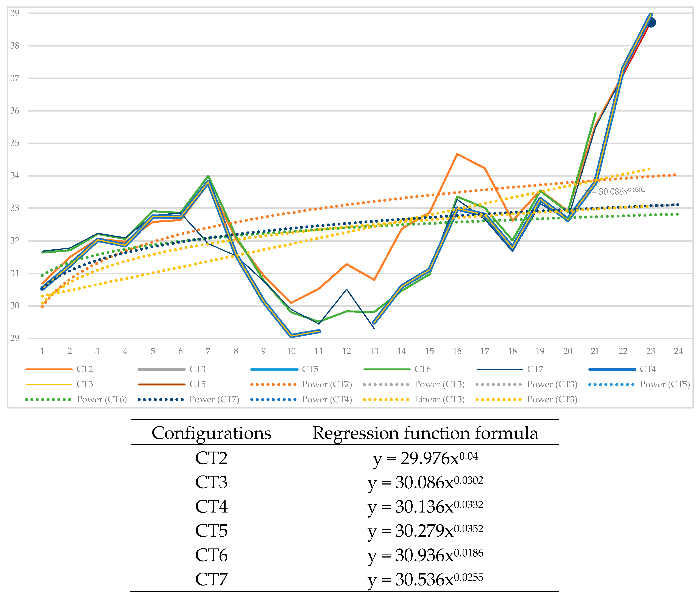Screen dimensions: 700x598
Task: Click the CT2 formula y = 29.976x cell
Action: point(425,458)
